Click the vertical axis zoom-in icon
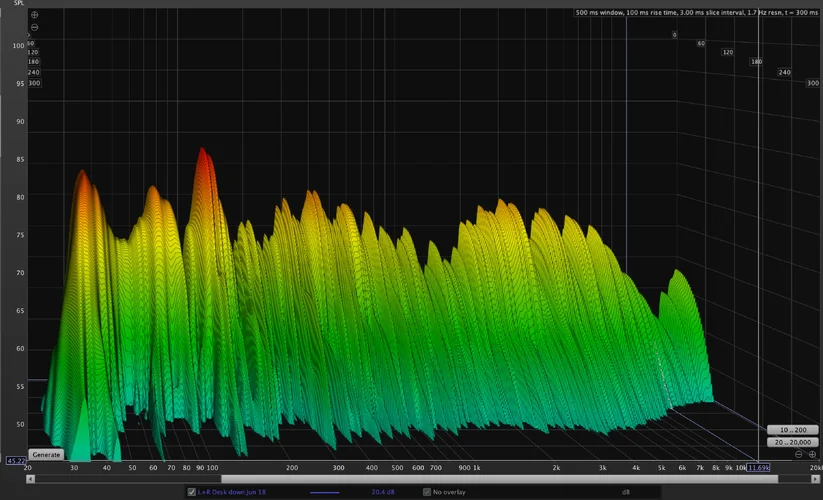 click(x=35, y=16)
